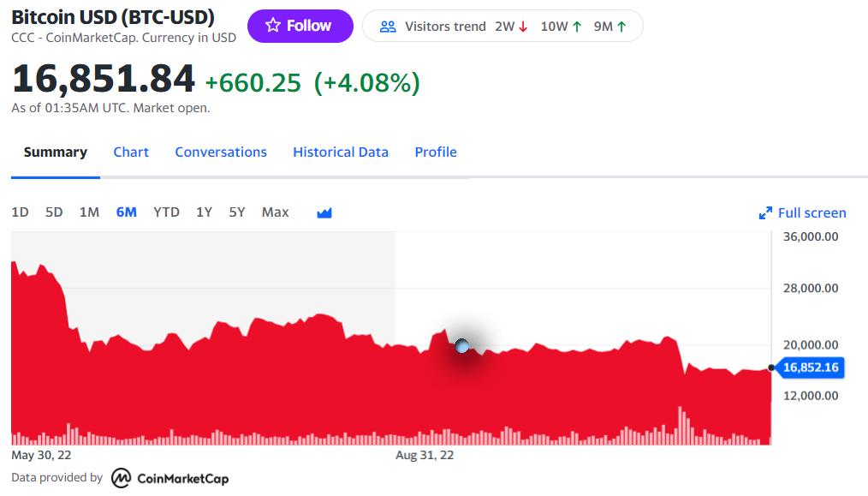
Task: Open the Chart tab
Action: (131, 152)
